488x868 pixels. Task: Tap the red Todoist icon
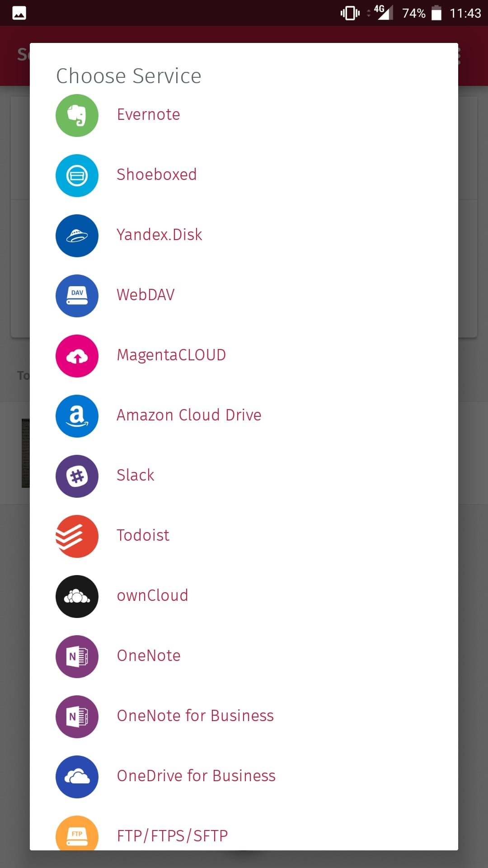click(77, 536)
